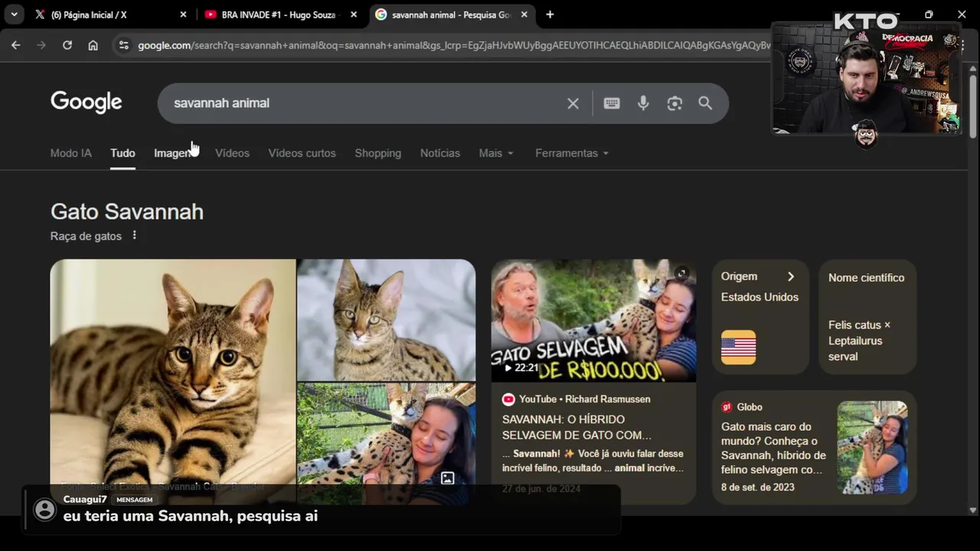Screen dimensions: 980x551
Task: Click the 27 de jun. de 2024 date
Action: coord(541,488)
